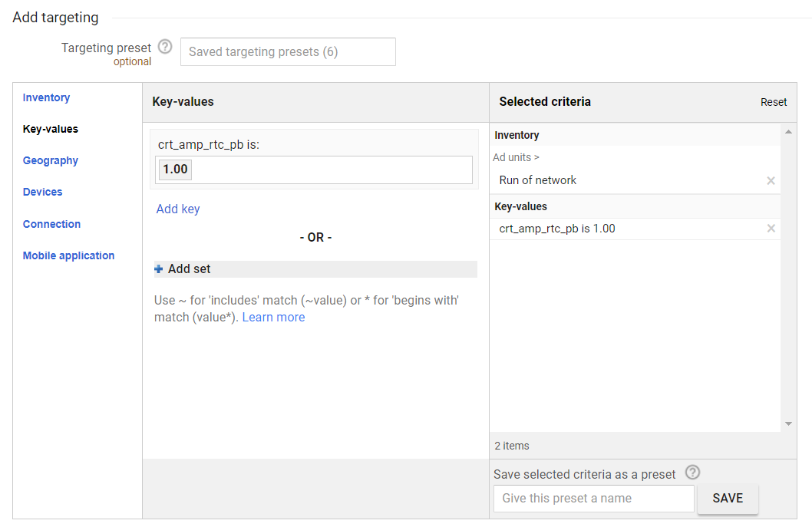Viewport: 812px width, 527px height.
Task: Open Connection targeting section
Action: tap(51, 224)
